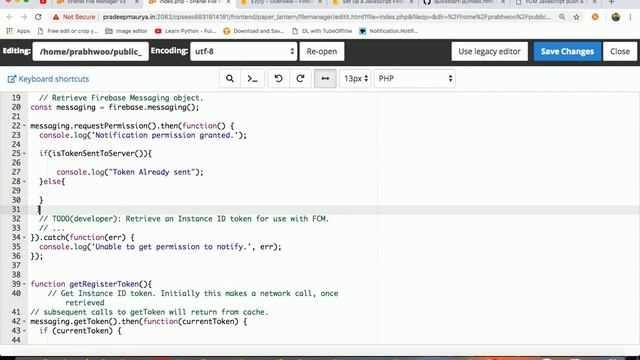Collapse the code fold at line 22

point(24,126)
